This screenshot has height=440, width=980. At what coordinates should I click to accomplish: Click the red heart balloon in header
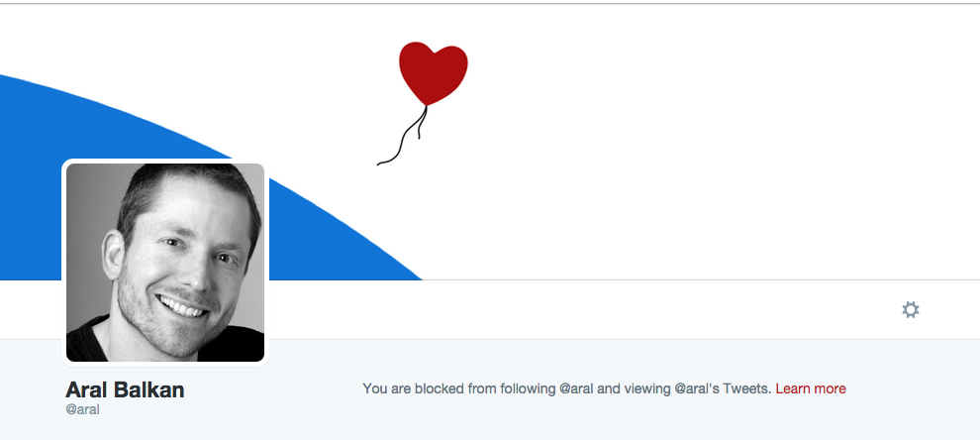(x=434, y=73)
